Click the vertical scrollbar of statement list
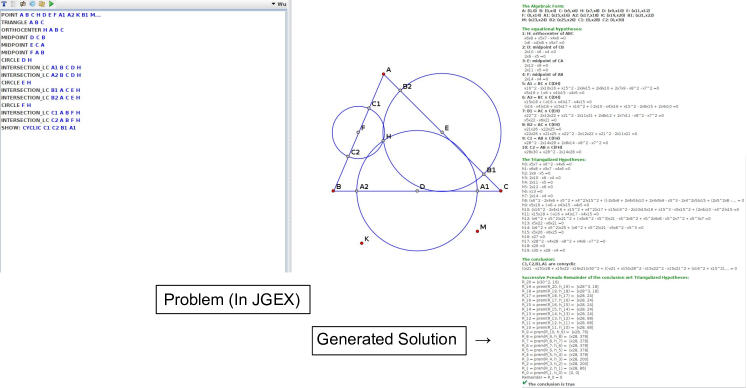This screenshot has width=747, height=388. click(x=288, y=141)
